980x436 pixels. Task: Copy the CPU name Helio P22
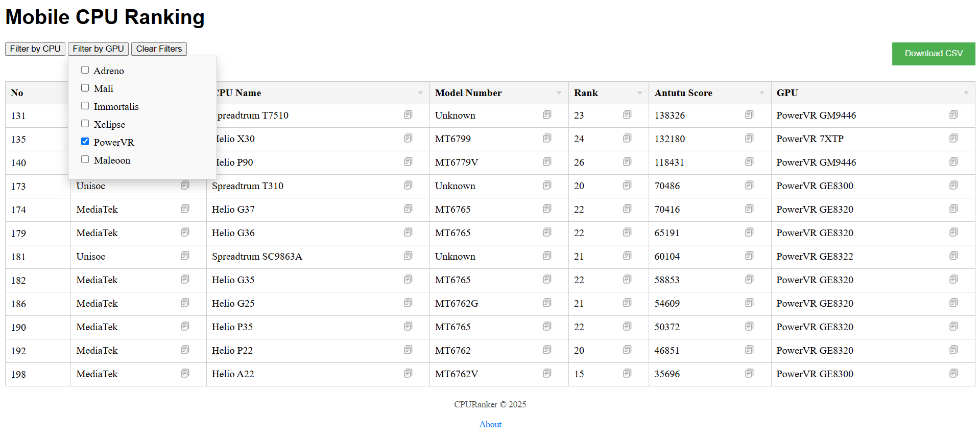(x=408, y=350)
